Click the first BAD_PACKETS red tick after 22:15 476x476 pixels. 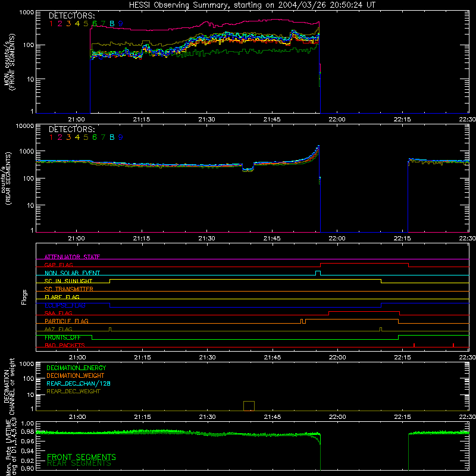(x=414, y=345)
